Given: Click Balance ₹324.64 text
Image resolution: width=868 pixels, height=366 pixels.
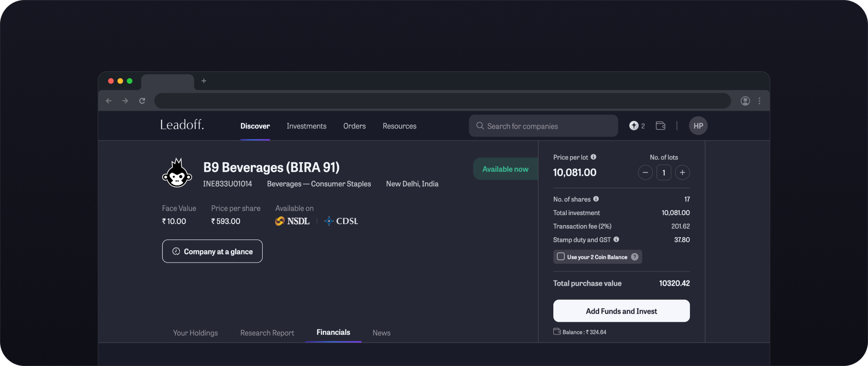Looking at the screenshot, I should (x=585, y=332).
